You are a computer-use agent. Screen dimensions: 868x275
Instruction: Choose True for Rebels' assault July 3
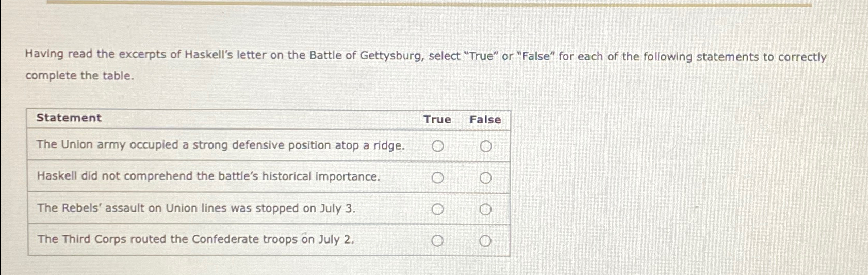coord(437,209)
